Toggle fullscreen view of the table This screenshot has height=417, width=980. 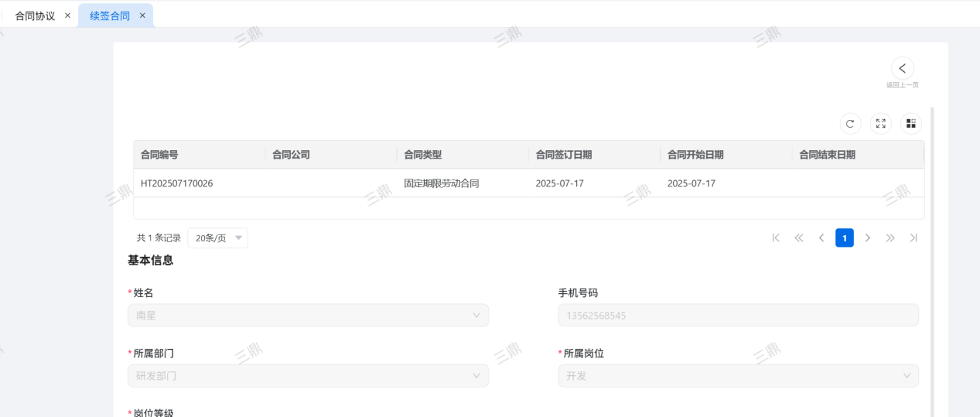pos(880,124)
